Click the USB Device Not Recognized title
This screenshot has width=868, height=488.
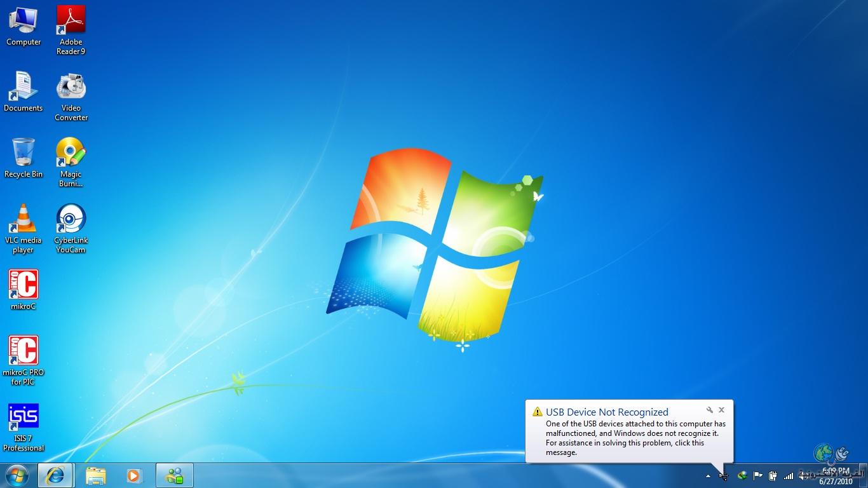coord(607,412)
